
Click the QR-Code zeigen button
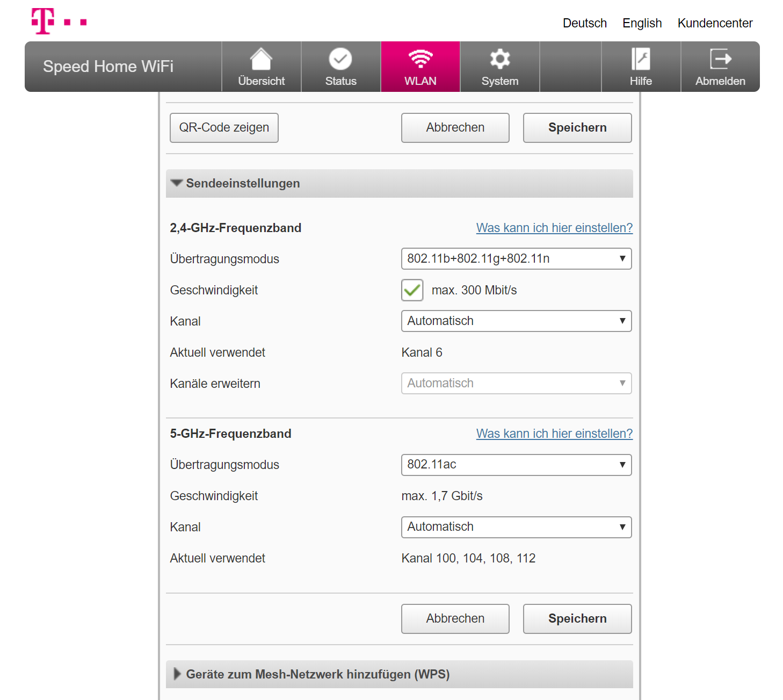click(x=224, y=128)
